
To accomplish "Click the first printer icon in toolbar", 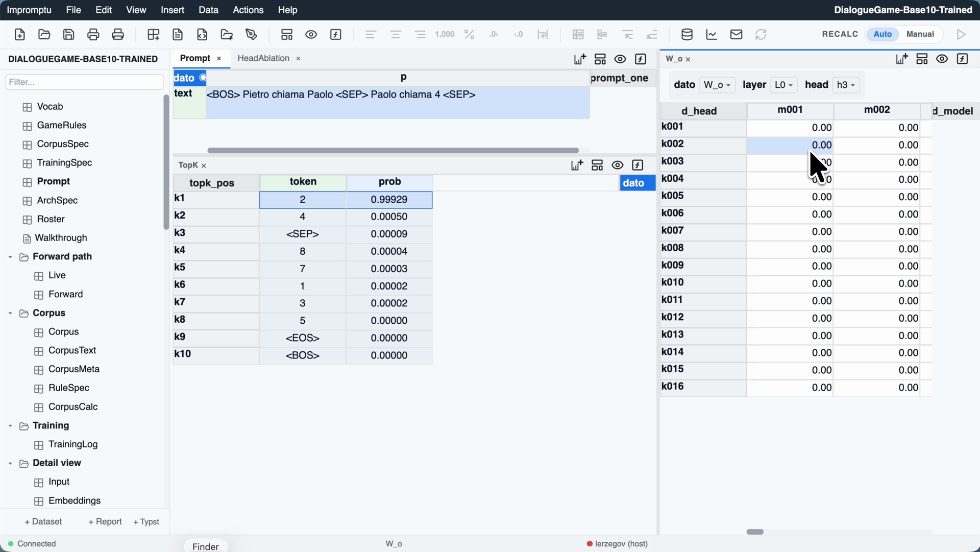I will coord(93,34).
